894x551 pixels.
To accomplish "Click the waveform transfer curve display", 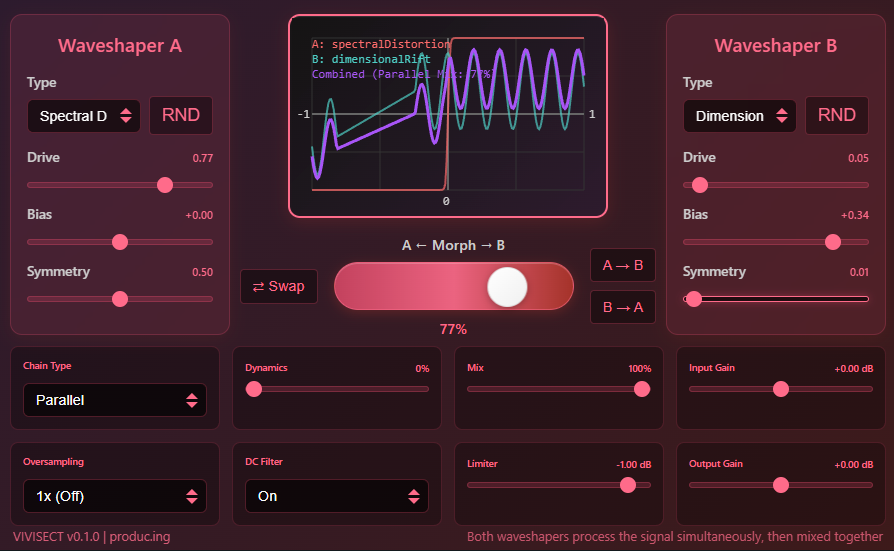I will click(x=447, y=115).
